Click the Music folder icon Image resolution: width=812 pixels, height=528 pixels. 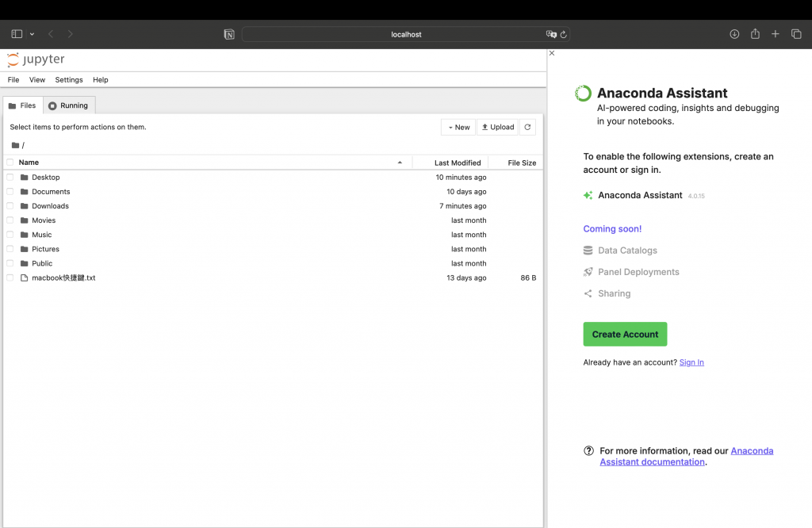tap(24, 235)
